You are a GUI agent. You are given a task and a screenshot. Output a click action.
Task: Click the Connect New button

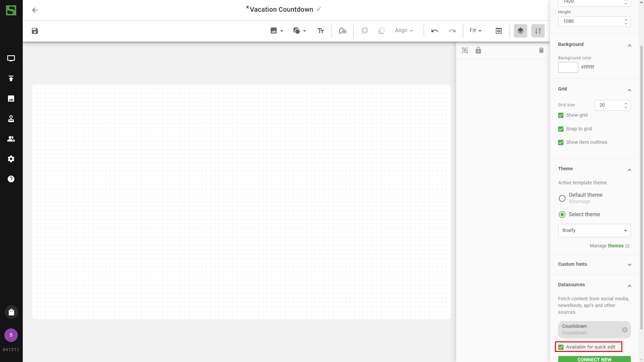594,359
